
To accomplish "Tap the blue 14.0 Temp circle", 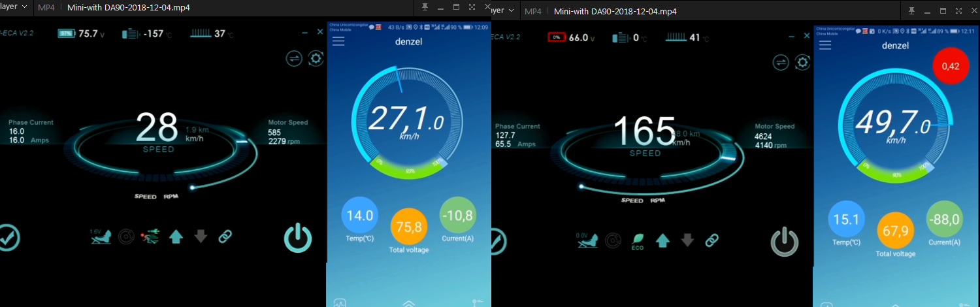I will coord(359,216).
